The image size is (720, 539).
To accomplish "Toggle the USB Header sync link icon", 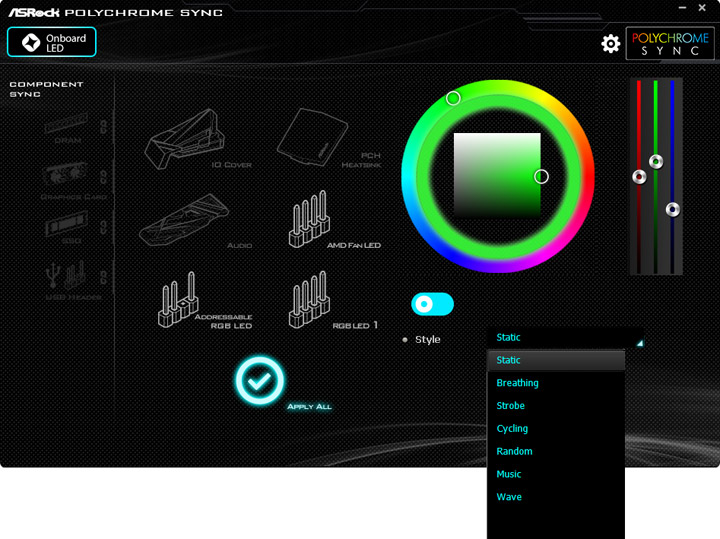I will (x=104, y=277).
